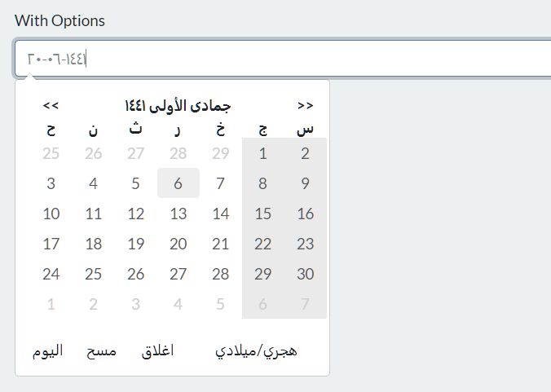Toggle Hijri/Gregorian via هجري/ميلادي

tap(256, 351)
